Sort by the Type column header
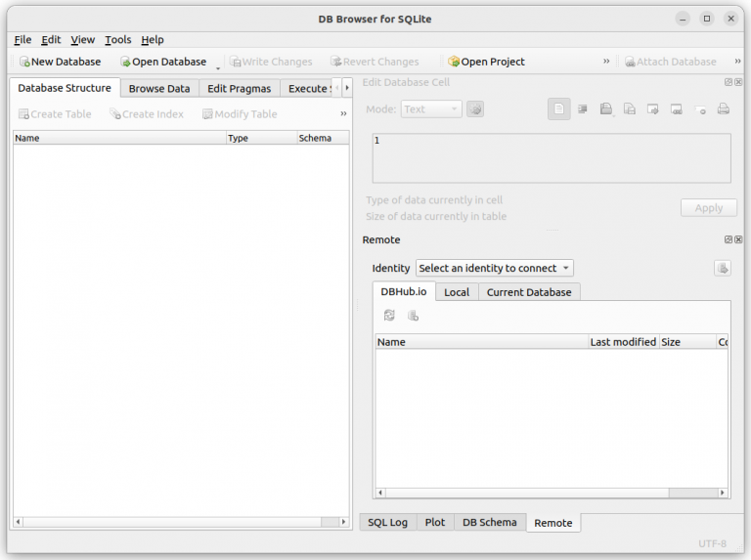The width and height of the screenshot is (751, 560). click(261, 138)
